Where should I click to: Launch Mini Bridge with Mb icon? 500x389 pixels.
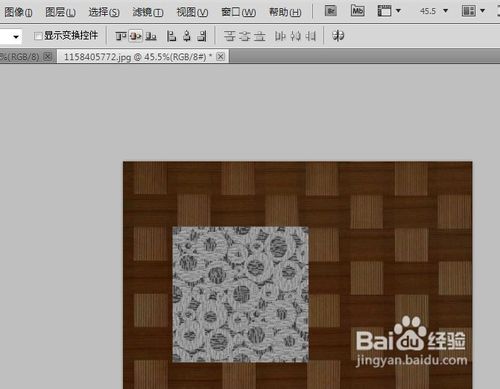[x=357, y=11]
